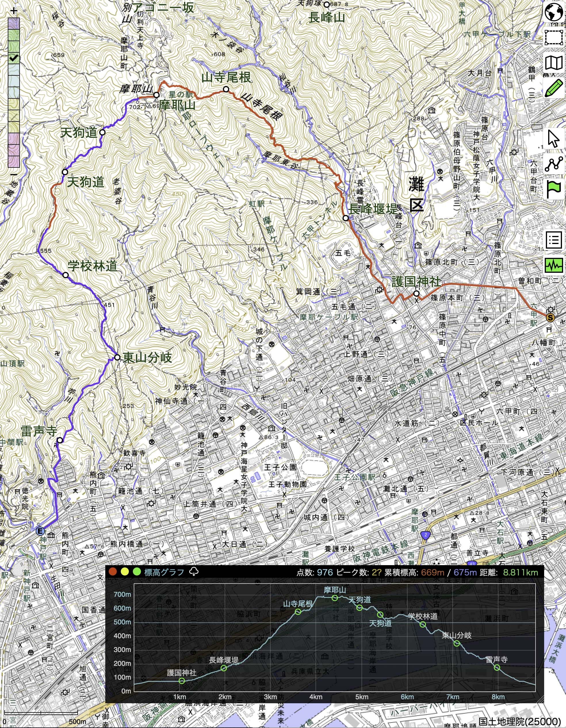Viewport: 566px width, 728px height.
Task: Click the blue E end marker
Action: [x=40, y=531]
